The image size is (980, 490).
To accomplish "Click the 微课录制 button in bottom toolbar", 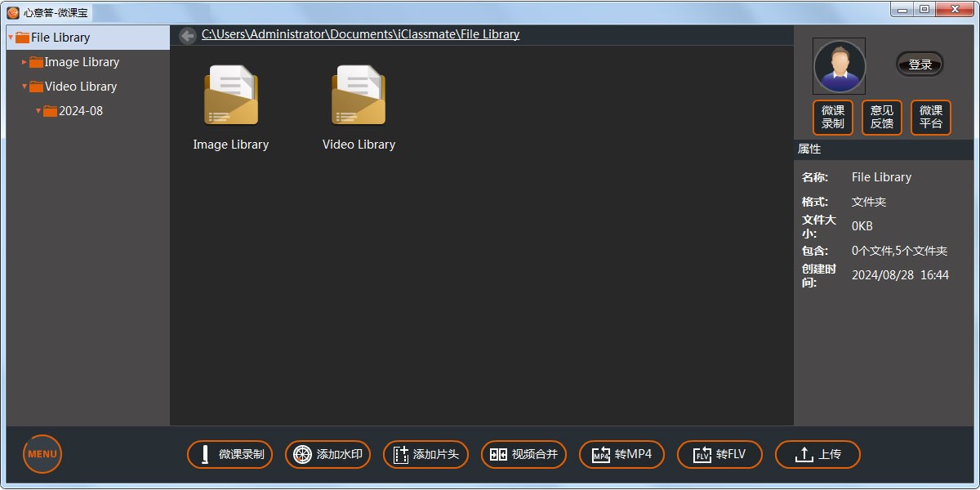I will 230,454.
